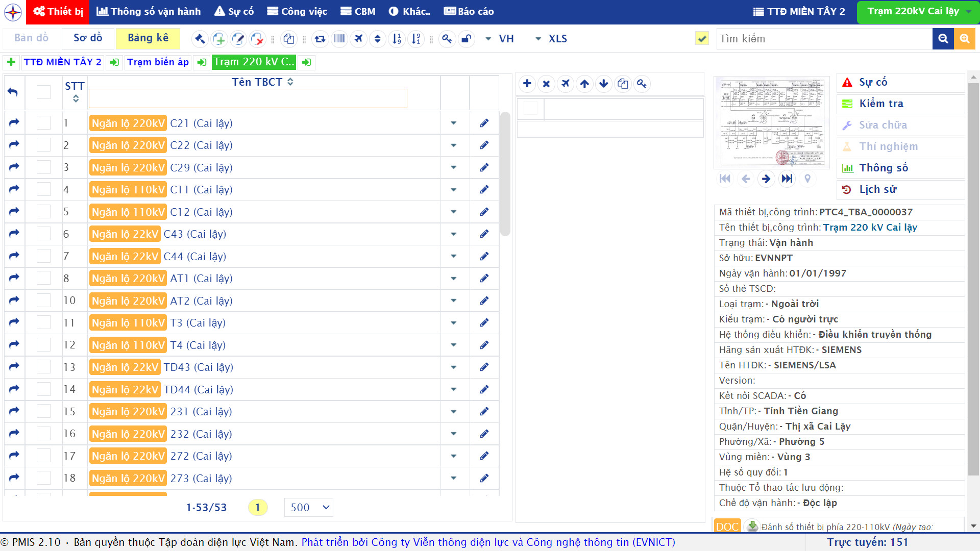Open the Lịch sử button

tap(877, 189)
